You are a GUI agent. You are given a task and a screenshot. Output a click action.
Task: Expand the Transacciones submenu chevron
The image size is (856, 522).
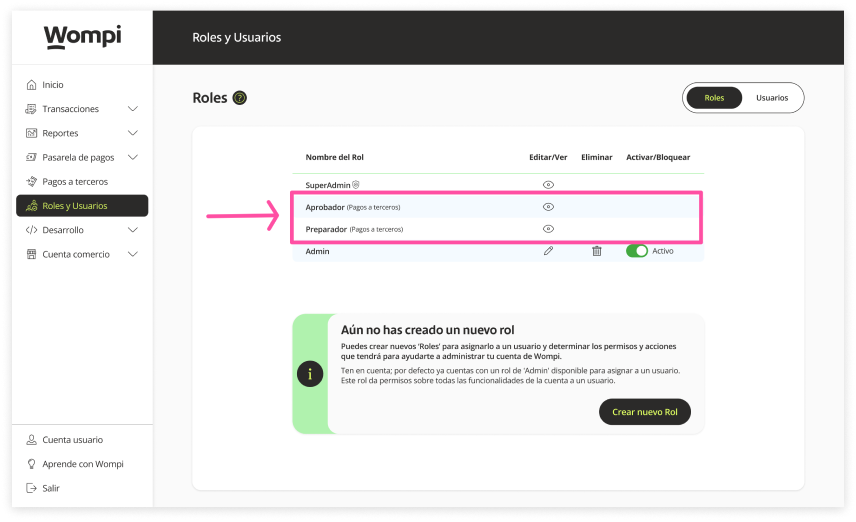[133, 109]
